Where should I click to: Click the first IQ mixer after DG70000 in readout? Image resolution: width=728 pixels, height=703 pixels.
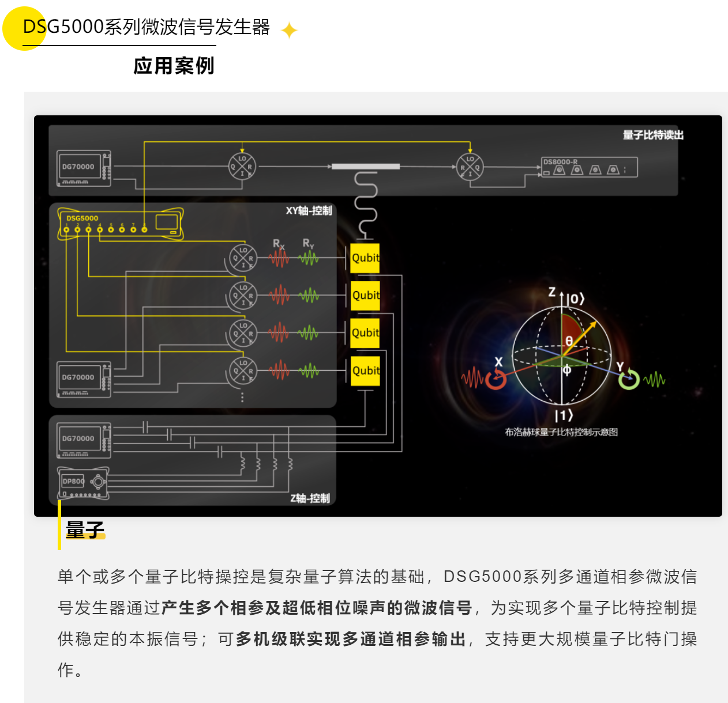pos(242,167)
